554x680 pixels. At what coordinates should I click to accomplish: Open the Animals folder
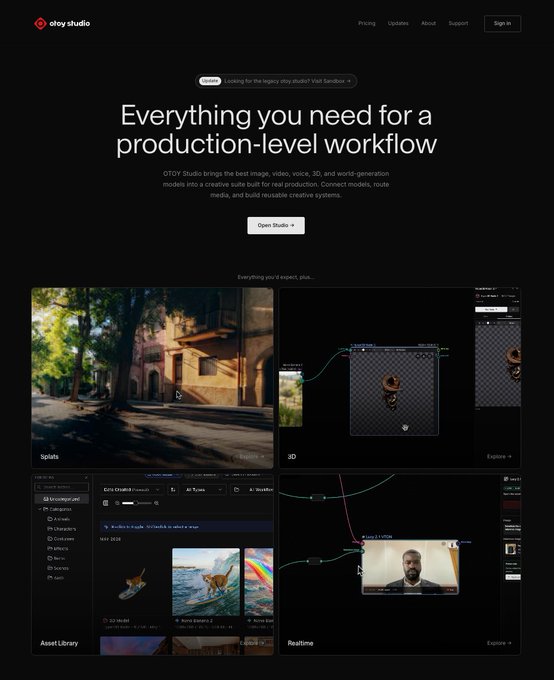(x=59, y=519)
